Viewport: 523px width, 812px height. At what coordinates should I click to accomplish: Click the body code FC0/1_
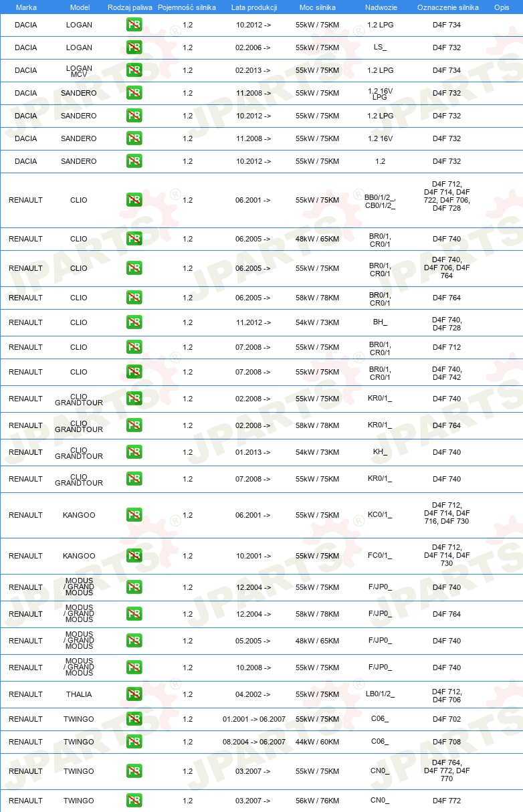pyautogui.click(x=380, y=556)
